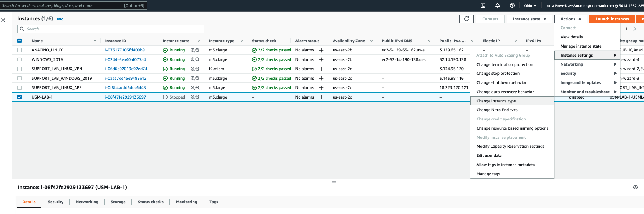Open the help question-mark icon
Viewport: 644px width, 214px height.
click(x=512, y=5)
